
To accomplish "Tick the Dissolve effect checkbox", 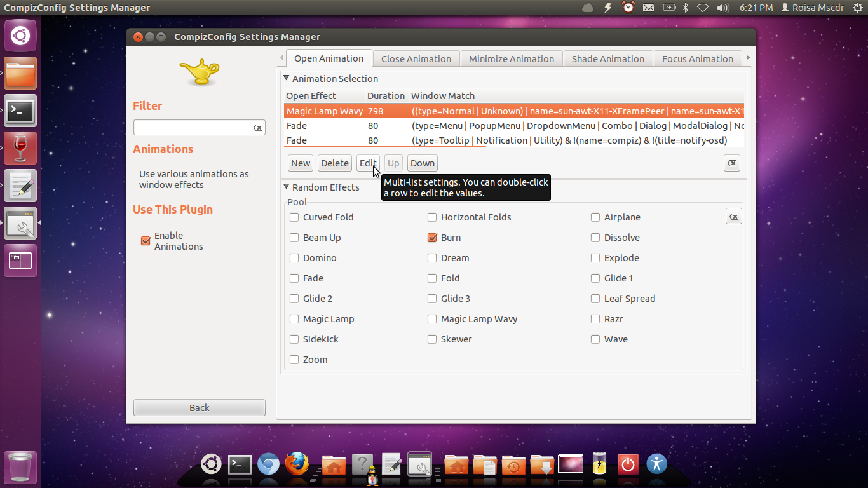I will 595,238.
